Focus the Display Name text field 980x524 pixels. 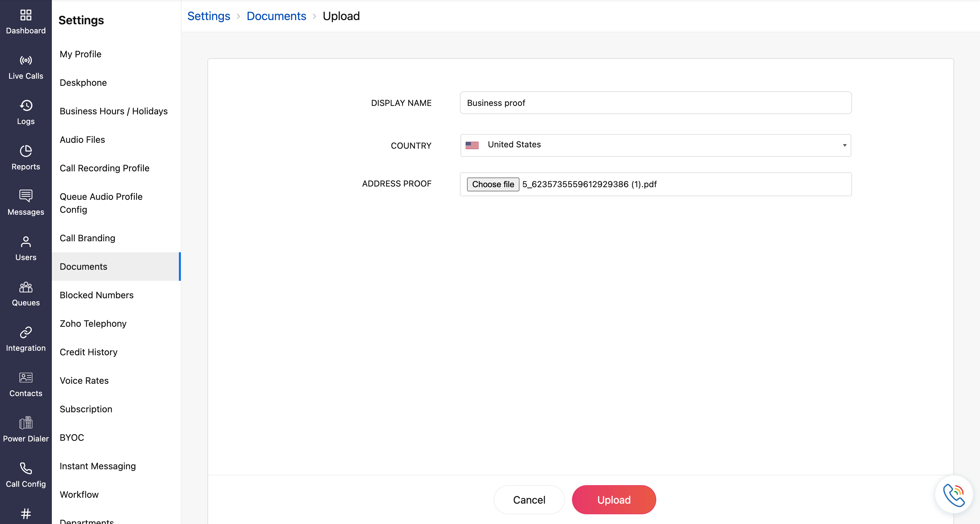[655, 103]
